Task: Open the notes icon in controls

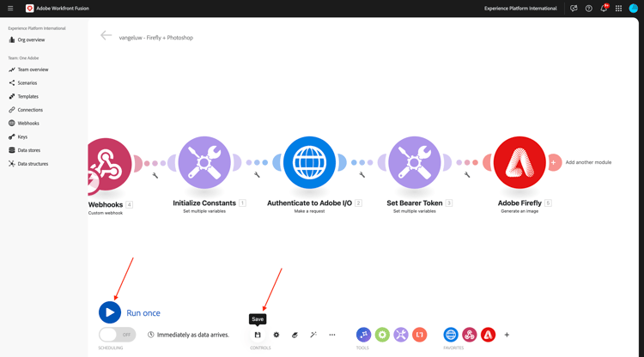Action: click(295, 335)
